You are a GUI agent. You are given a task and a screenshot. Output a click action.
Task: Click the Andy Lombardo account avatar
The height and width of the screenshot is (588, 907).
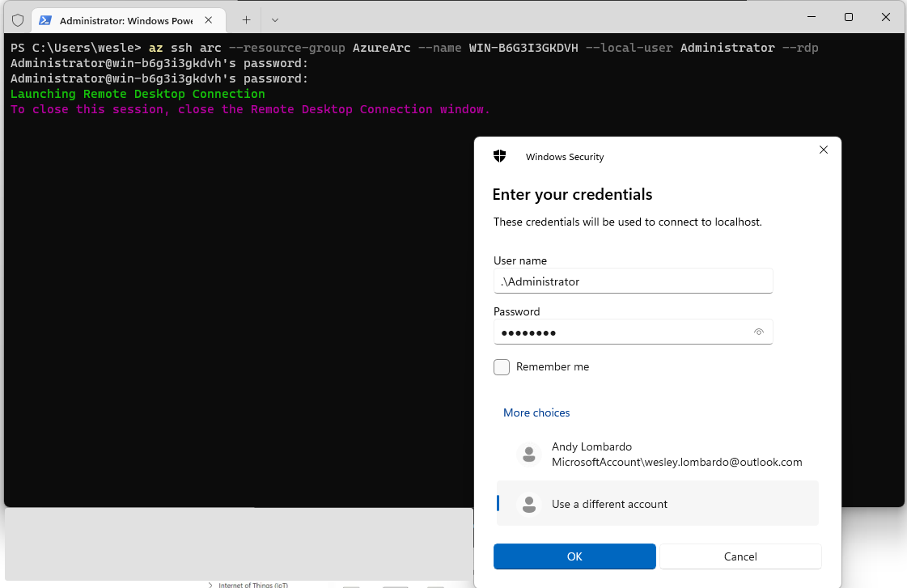point(529,454)
